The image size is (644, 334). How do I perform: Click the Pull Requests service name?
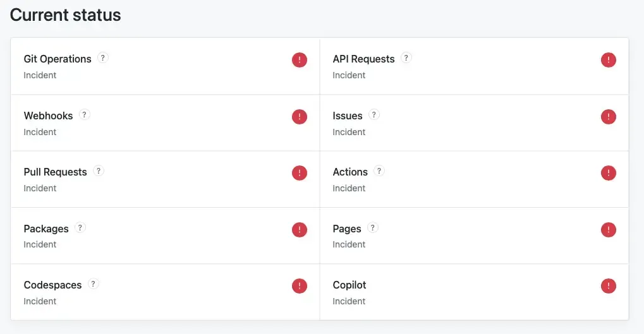(55, 172)
